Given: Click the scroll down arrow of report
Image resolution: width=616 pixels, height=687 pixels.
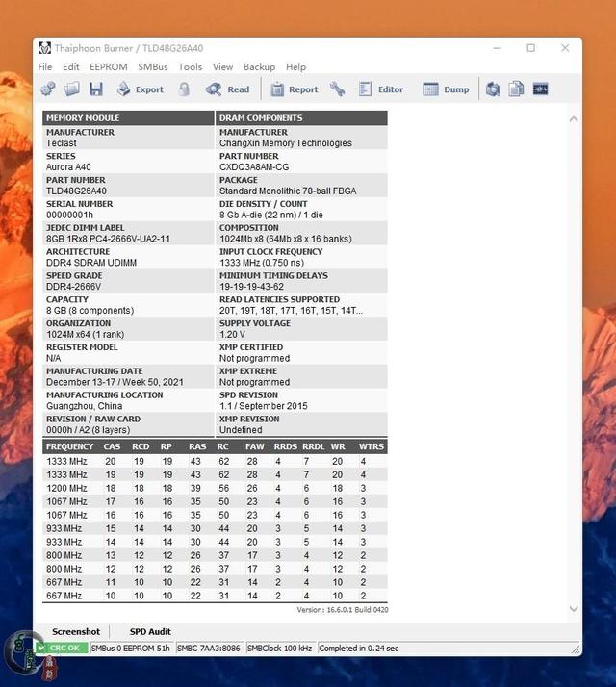Looking at the screenshot, I should [574, 608].
